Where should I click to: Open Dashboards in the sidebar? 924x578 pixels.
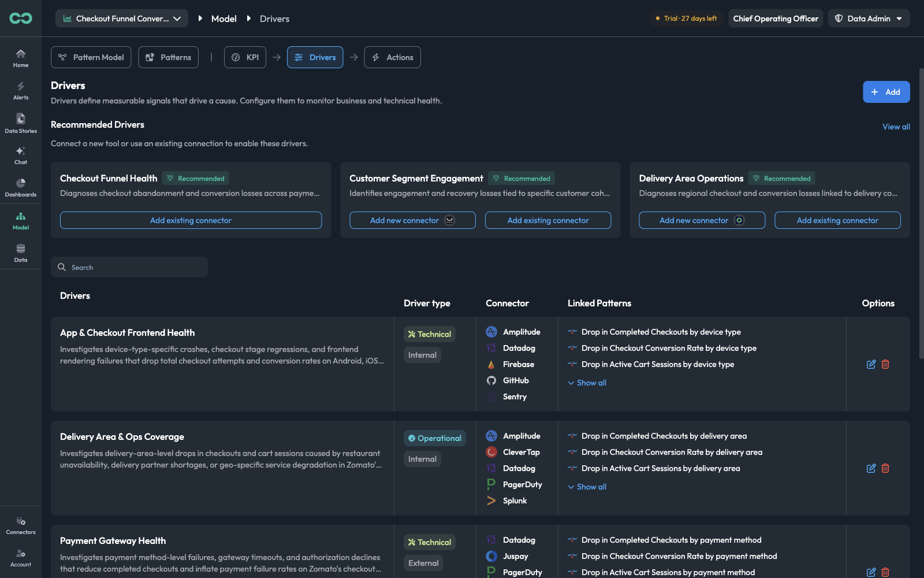[21, 187]
